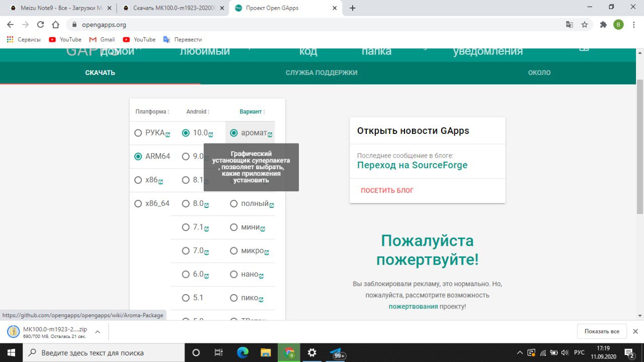This screenshot has width=644, height=362.
Task: Click ПОСЕТИТЬ БЛОГ button
Action: pyautogui.click(x=387, y=191)
